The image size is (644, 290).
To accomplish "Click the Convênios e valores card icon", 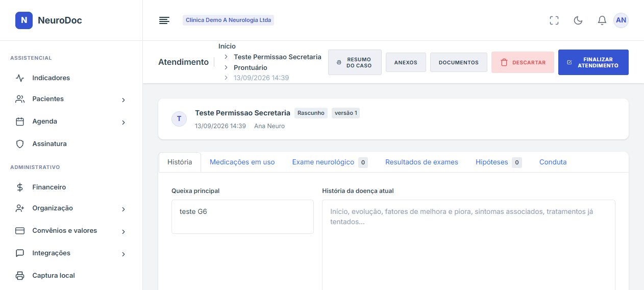I will pyautogui.click(x=20, y=231).
